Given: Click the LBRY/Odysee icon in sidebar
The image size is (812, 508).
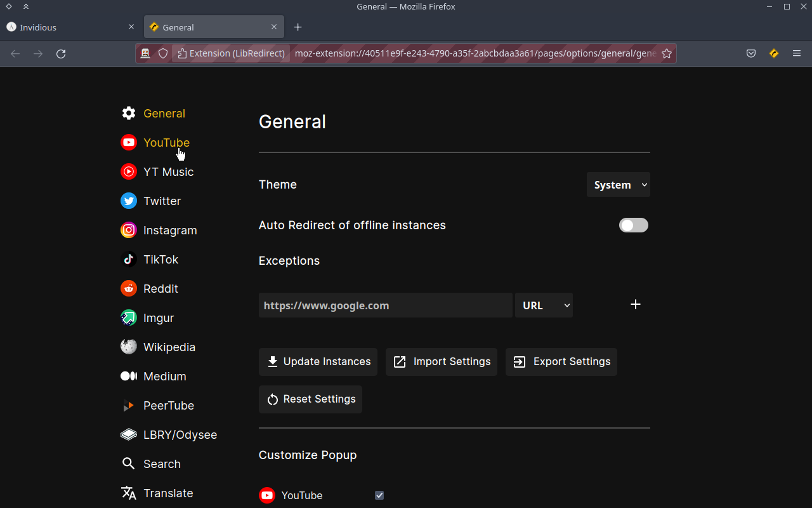Looking at the screenshot, I should point(129,434).
